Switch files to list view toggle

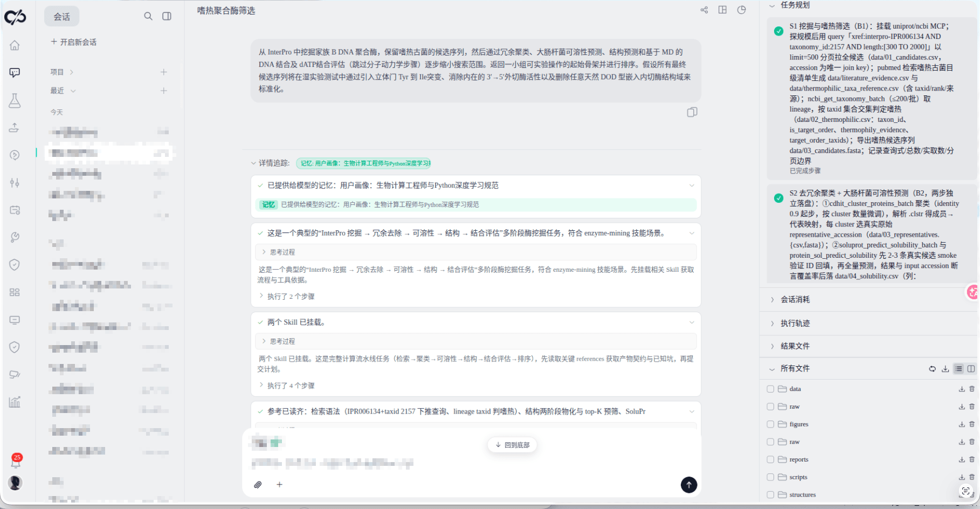(x=958, y=369)
